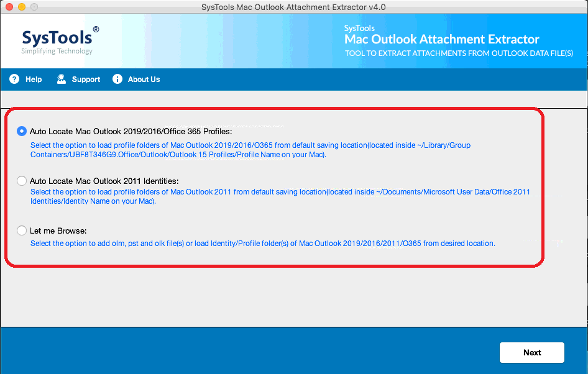Open the Support menu label

(86, 80)
